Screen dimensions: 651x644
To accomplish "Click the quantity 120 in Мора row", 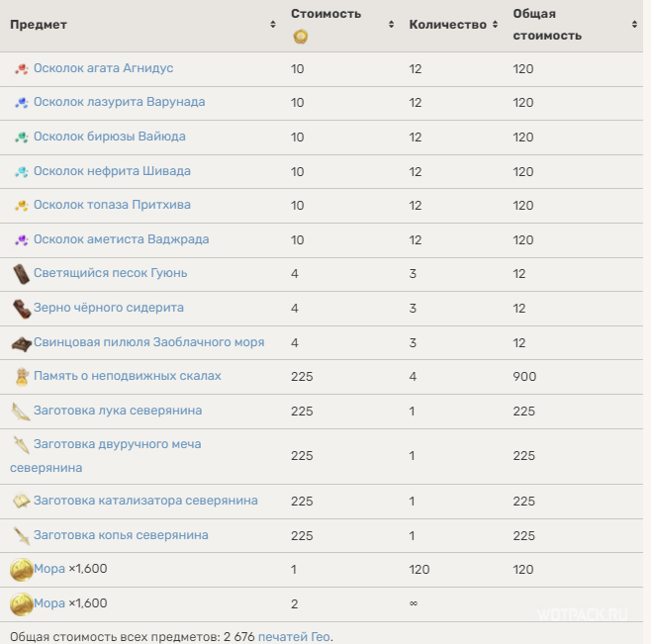I will click(418, 569).
